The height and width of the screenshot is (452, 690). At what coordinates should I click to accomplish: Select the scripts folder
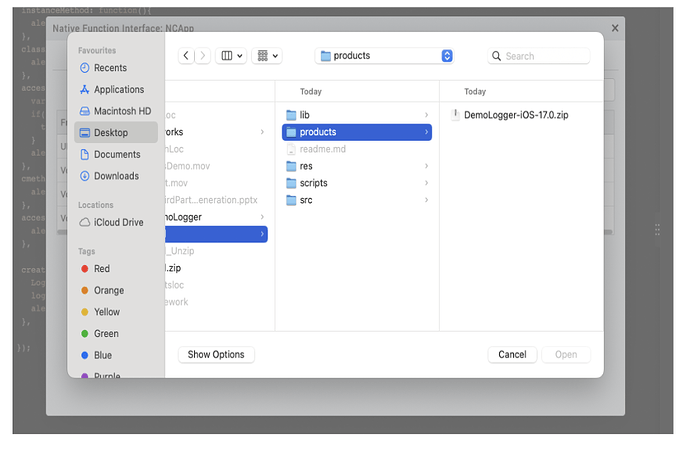coord(357,183)
